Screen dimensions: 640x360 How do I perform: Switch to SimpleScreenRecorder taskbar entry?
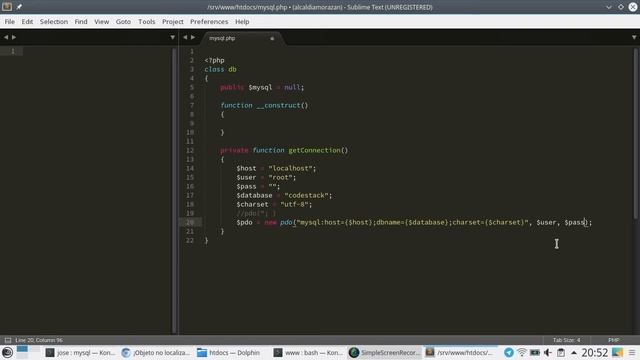pyautogui.click(x=384, y=352)
